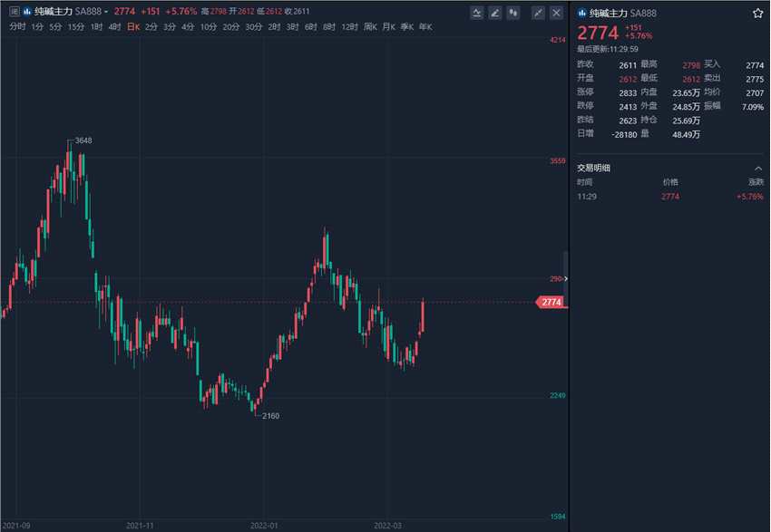This screenshot has width=771, height=532.
Task: Close the chart panel with X icon
Action: click(554, 13)
